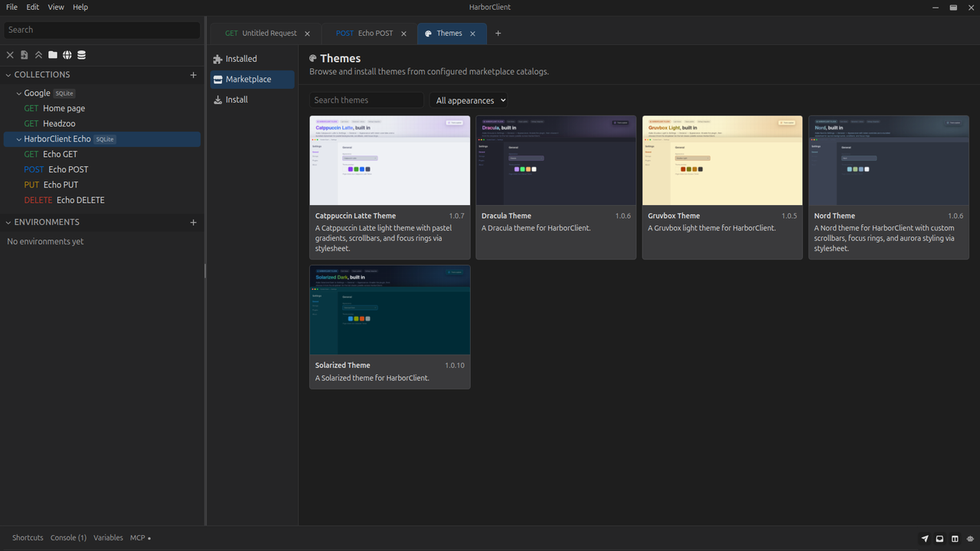Collapse the Google collection

pyautogui.click(x=19, y=93)
